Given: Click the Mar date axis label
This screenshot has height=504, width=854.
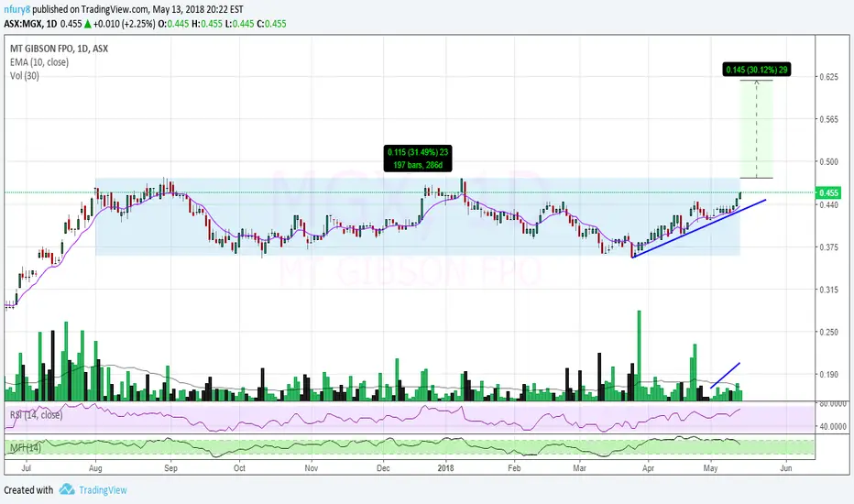Looking at the screenshot, I should (579, 468).
